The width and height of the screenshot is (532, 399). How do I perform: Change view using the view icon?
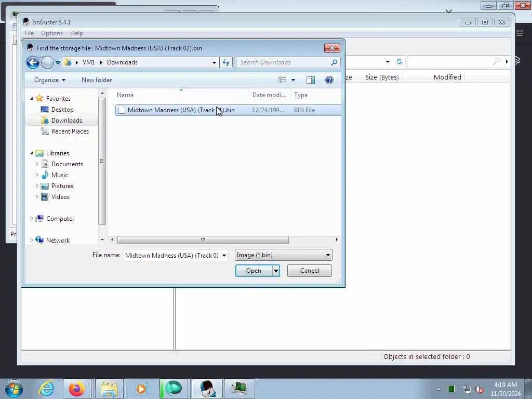click(282, 80)
